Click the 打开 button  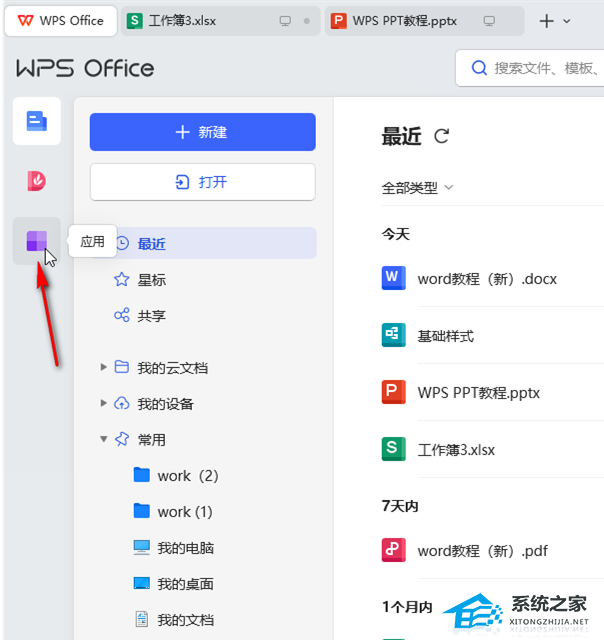click(x=203, y=182)
